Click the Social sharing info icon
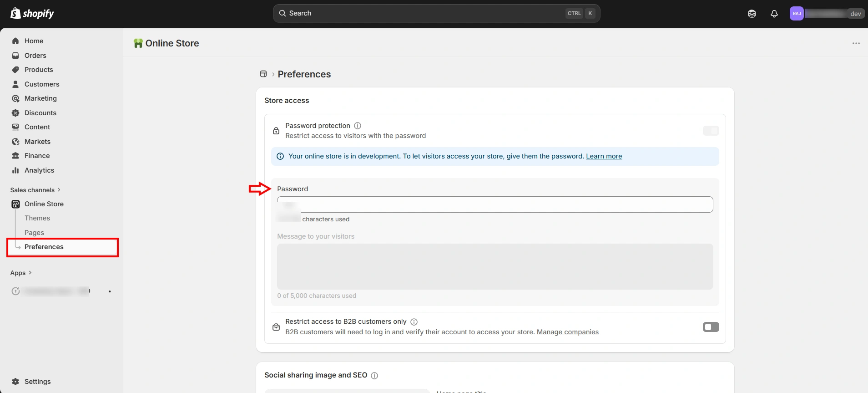Viewport: 868px width, 393px height. 374,376
